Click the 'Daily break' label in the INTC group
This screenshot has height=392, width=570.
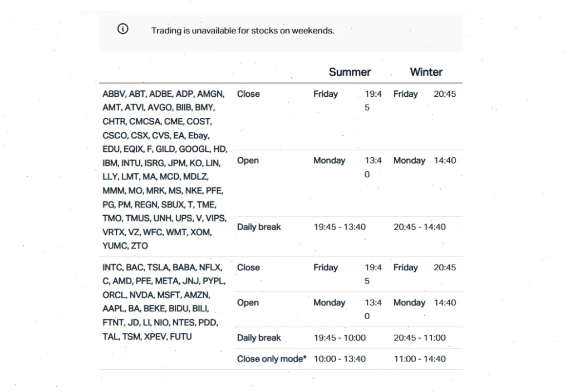(x=259, y=338)
